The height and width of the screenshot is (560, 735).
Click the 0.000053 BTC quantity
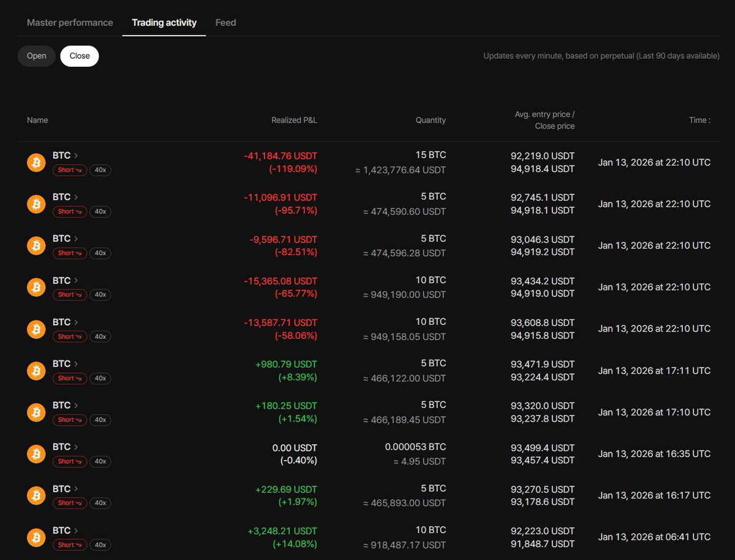coord(415,447)
